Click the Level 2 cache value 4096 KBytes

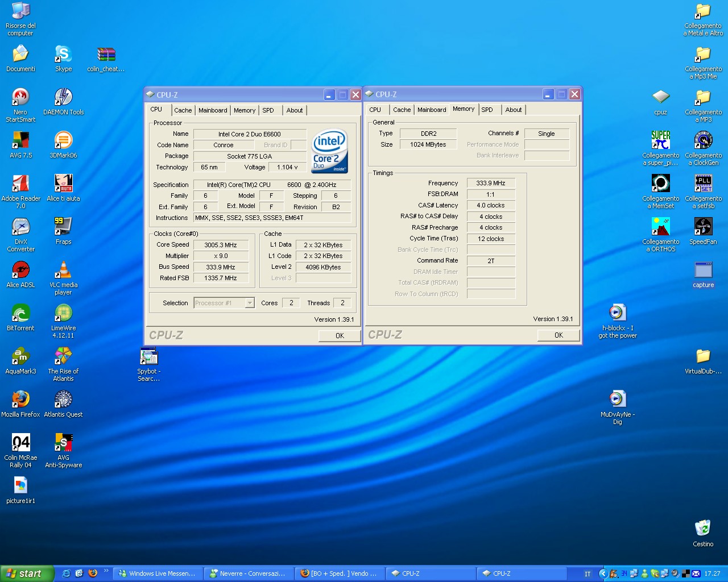coord(323,267)
